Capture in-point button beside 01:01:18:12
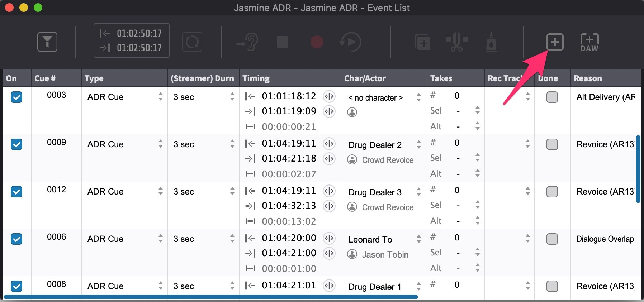644x302 pixels. (329, 96)
